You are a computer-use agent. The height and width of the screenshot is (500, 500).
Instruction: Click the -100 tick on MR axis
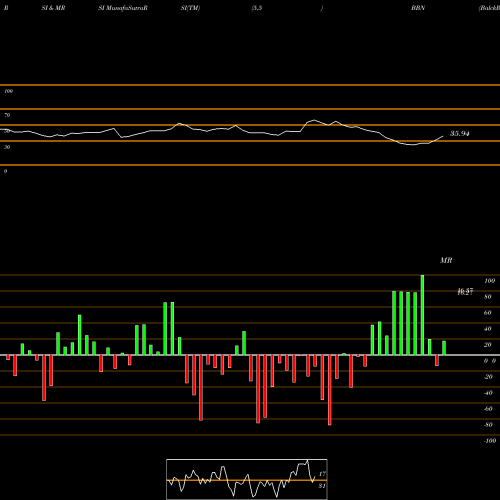point(490,441)
